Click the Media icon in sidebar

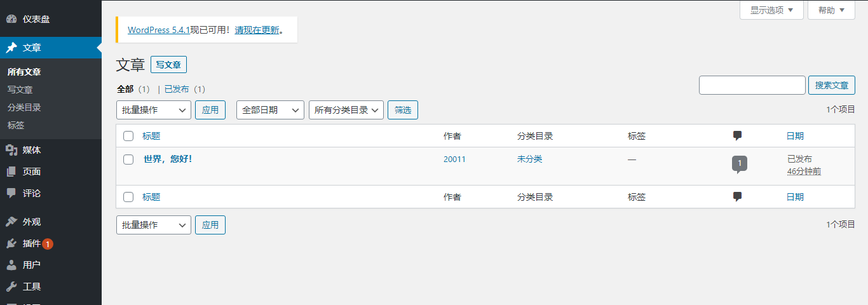pos(11,150)
